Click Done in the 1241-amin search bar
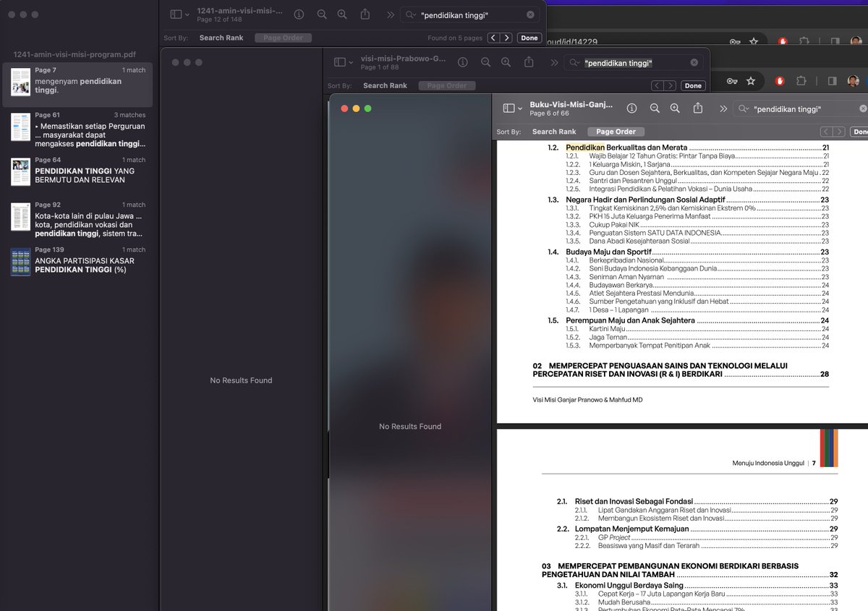Image resolution: width=868 pixels, height=611 pixels. coord(529,38)
